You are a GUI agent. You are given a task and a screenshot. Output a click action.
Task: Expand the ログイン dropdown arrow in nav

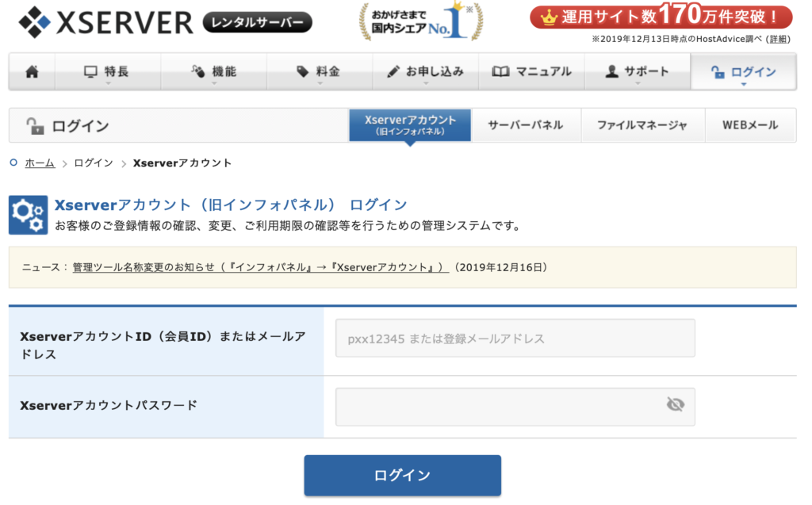point(744,84)
